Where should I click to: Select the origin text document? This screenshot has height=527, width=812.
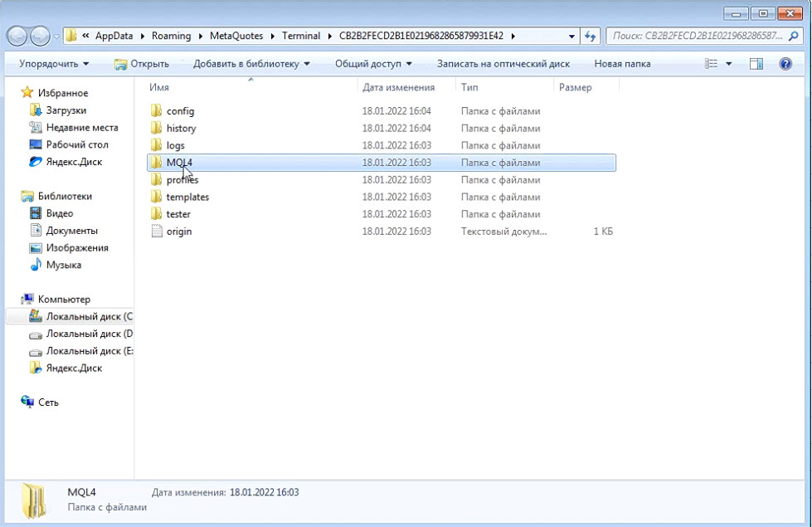click(x=178, y=232)
